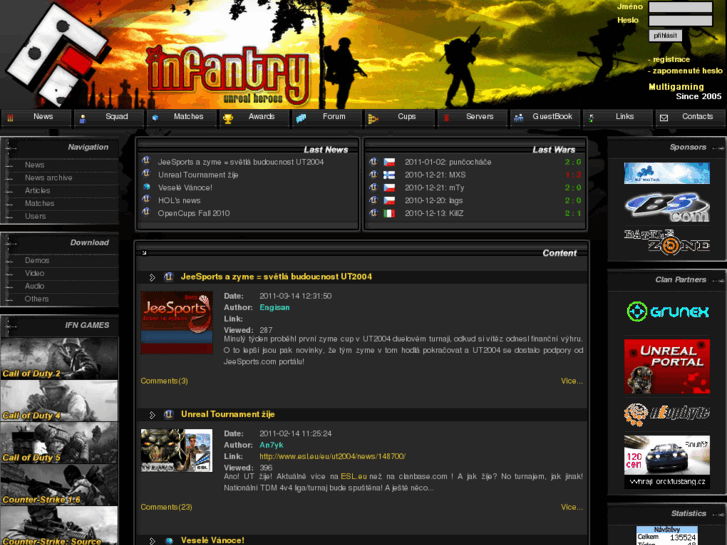Open the registrace link
727x545 pixels.
click(671, 59)
